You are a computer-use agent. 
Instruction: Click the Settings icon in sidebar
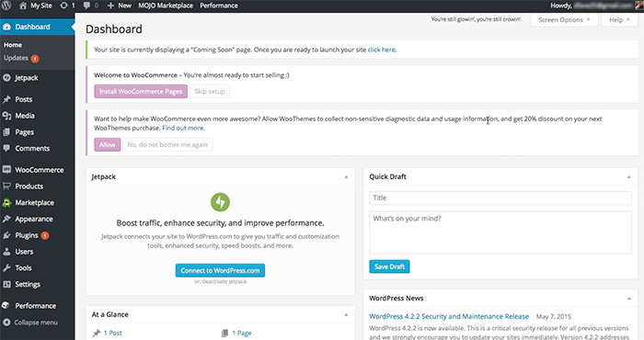tap(6, 284)
